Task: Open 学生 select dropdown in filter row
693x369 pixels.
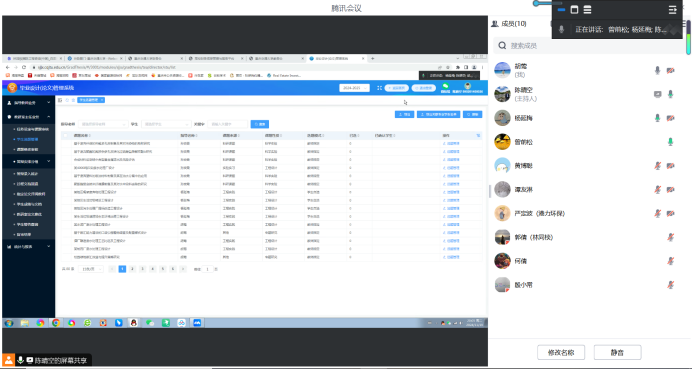Action: click(166, 124)
